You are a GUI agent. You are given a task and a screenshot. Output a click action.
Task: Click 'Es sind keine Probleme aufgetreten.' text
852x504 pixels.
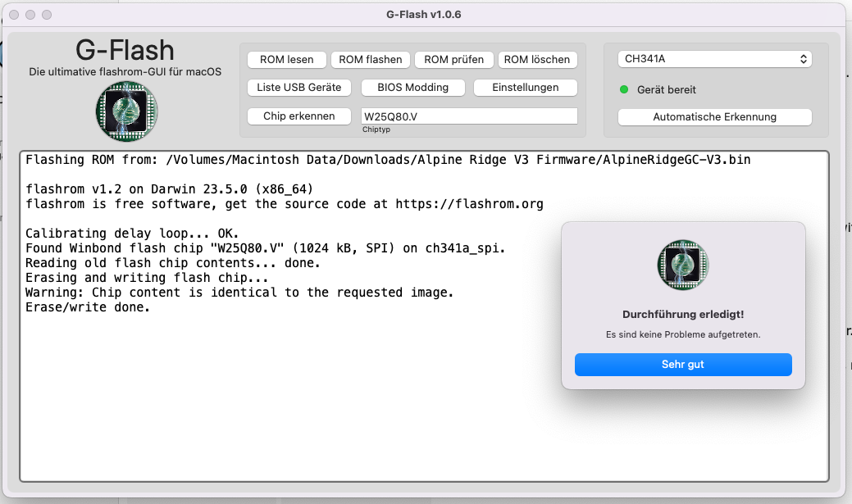(683, 334)
